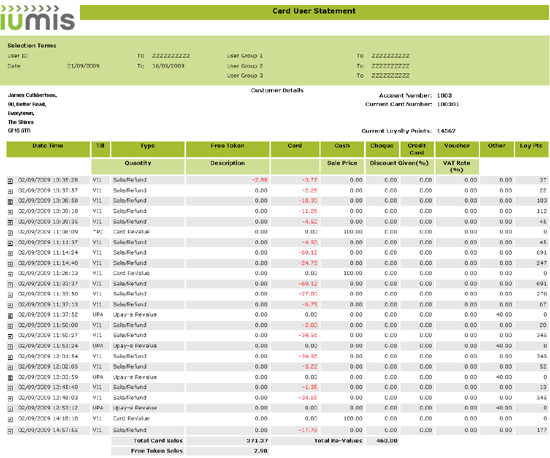This screenshot has height=458, width=550.
Task: Click the To date 16/09/2009
Action: tap(168, 66)
